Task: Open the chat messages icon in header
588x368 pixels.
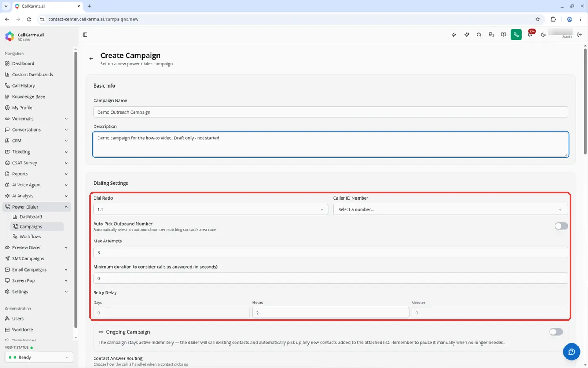Action: point(491,35)
